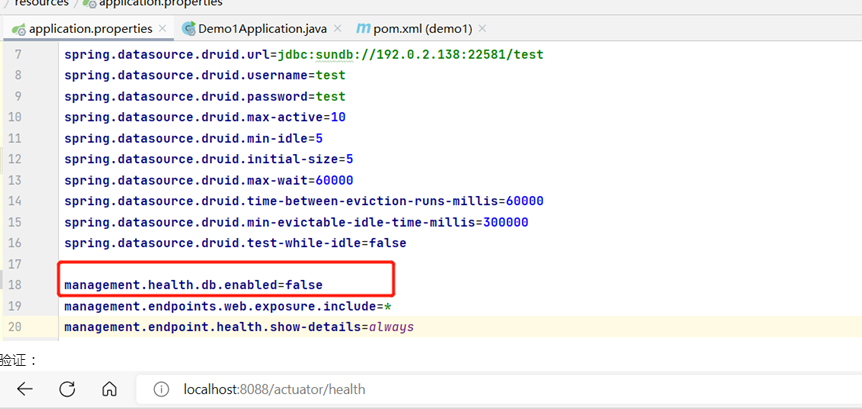Click the health.show-details=always line

pos(239,327)
